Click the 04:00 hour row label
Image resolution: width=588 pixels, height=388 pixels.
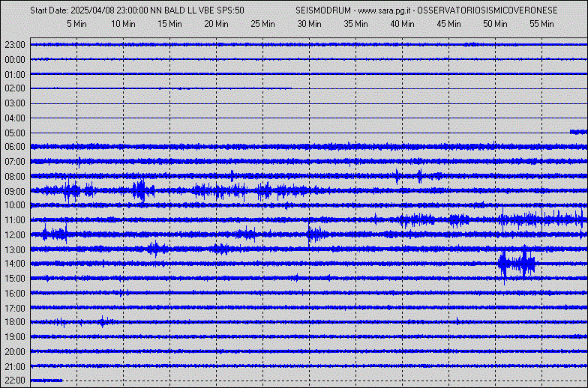[x=15, y=118]
